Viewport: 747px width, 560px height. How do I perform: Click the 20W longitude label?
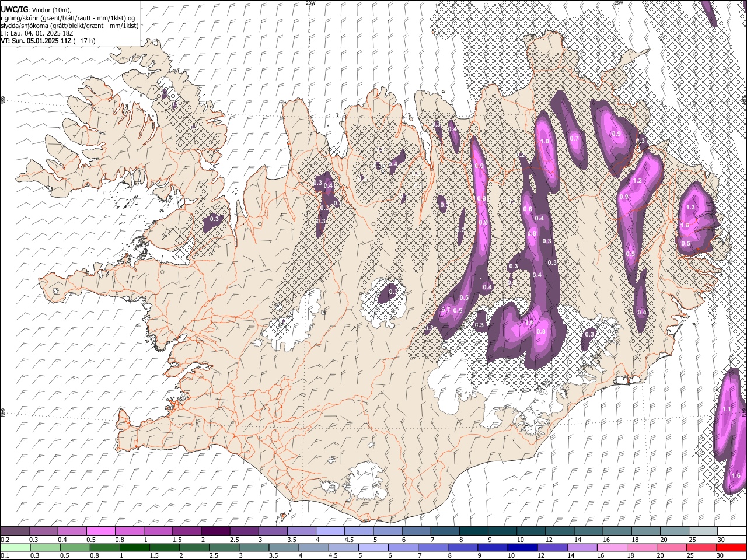tap(310, 3)
